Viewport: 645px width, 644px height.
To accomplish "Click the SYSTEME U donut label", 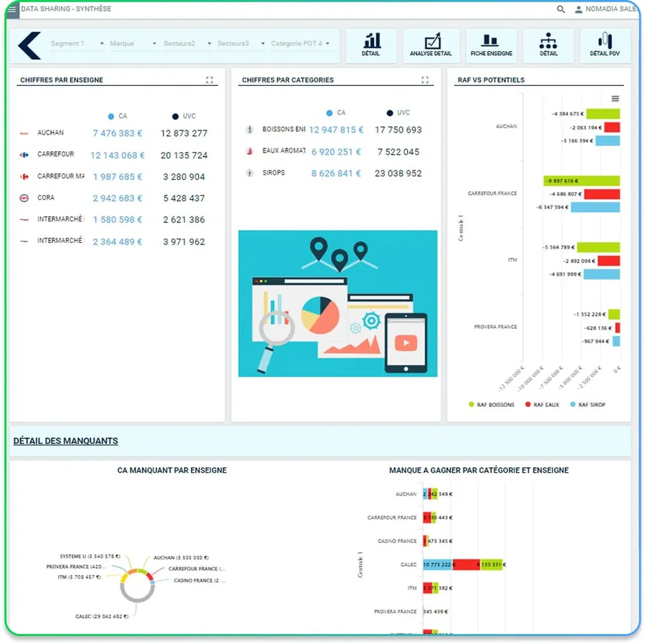I will coord(90,557).
